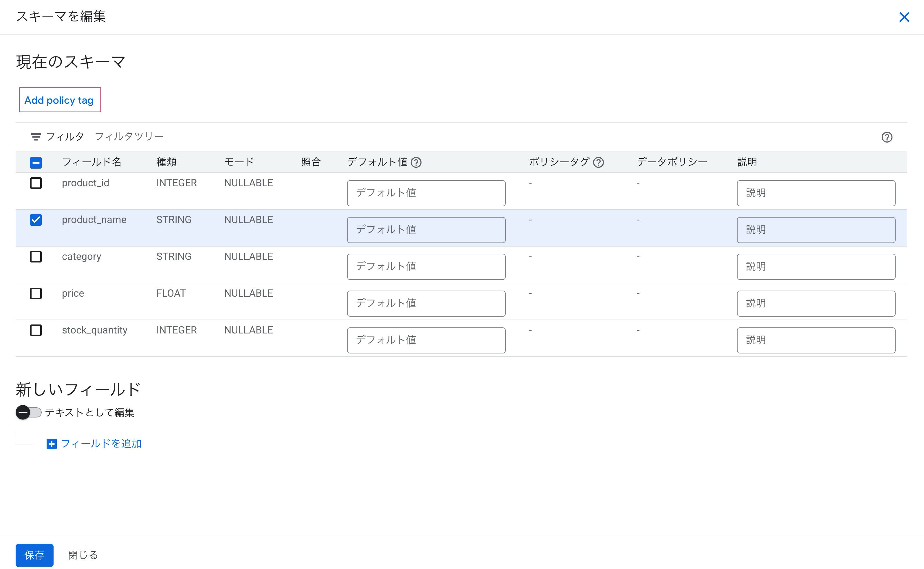Close the schema editor with the X icon
This screenshot has height=569, width=924.
tap(904, 17)
